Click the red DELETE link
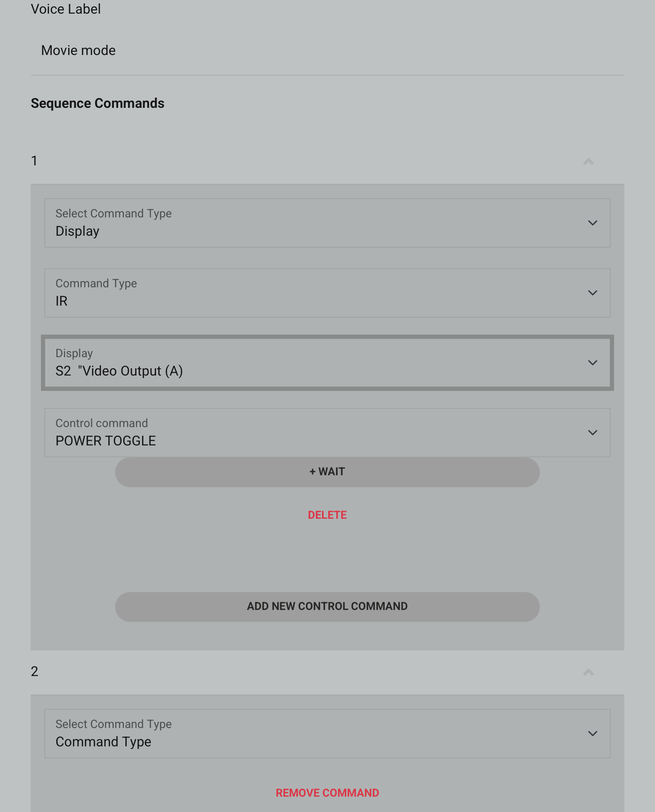Image resolution: width=655 pixels, height=812 pixels. tap(327, 515)
